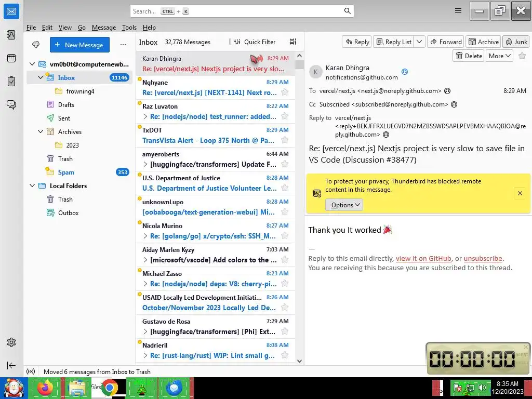Open Chrome from the taskbar

[x=109, y=388]
